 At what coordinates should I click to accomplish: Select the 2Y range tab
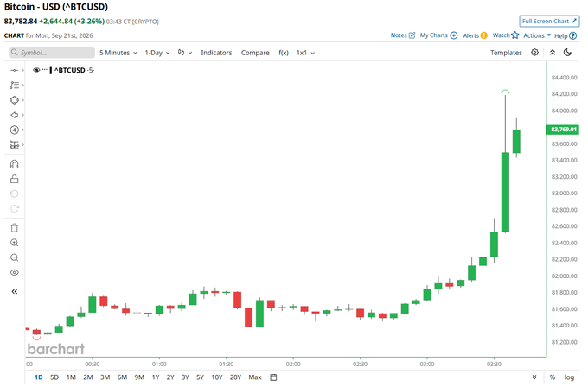(x=170, y=377)
